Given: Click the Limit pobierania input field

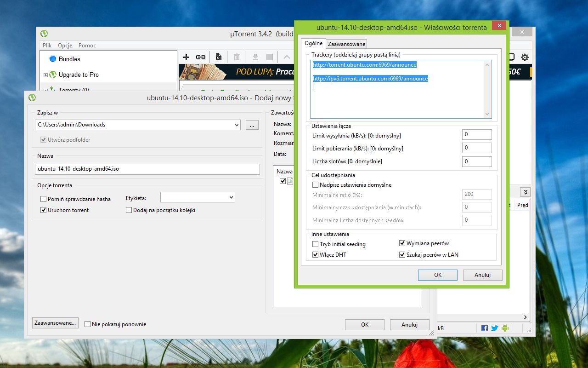Looking at the screenshot, I should click(477, 148).
